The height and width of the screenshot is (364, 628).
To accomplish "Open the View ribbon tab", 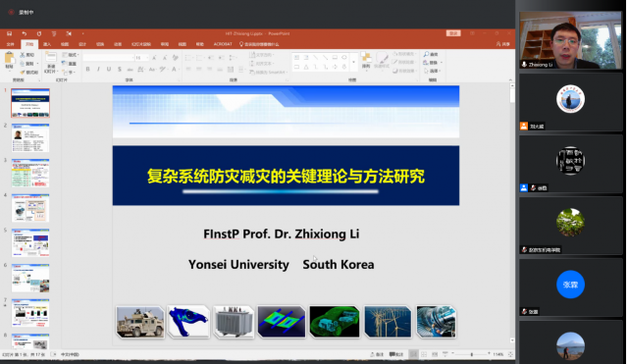I will pos(183,44).
